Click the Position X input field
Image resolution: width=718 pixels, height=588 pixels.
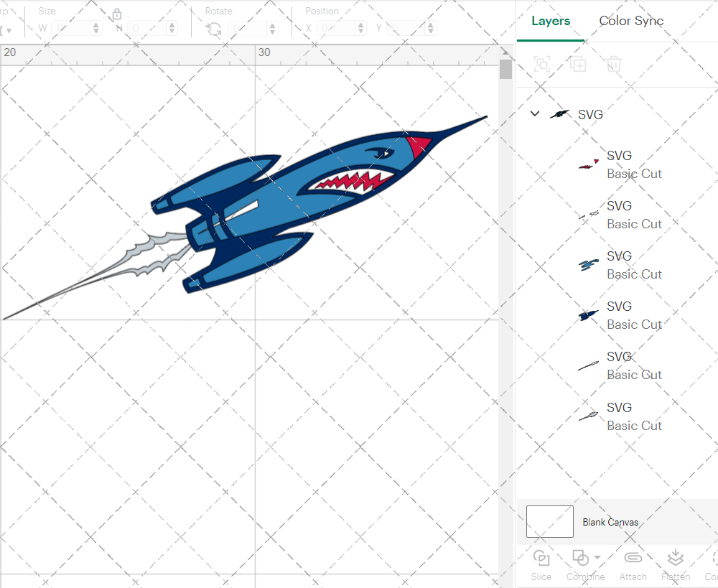click(x=335, y=29)
